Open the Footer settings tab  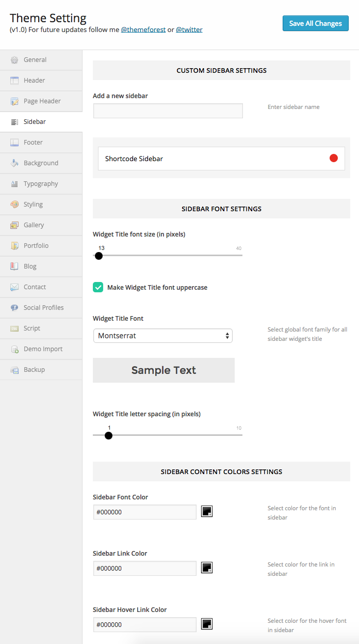[x=33, y=143]
